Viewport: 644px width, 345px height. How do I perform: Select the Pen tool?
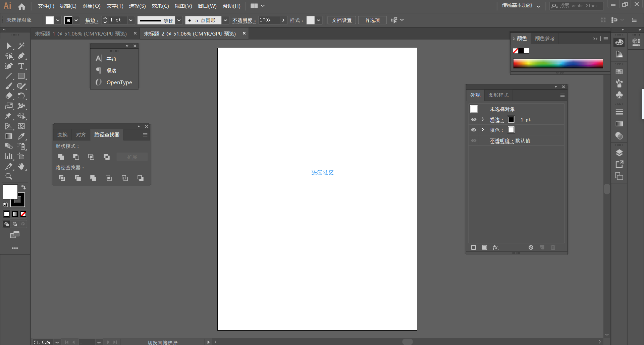pyautogui.click(x=21, y=56)
